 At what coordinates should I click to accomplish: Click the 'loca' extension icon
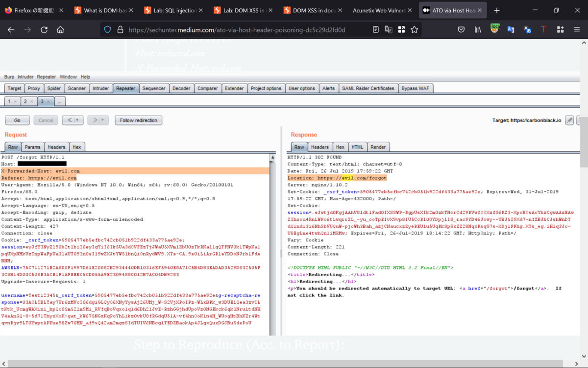(x=494, y=29)
